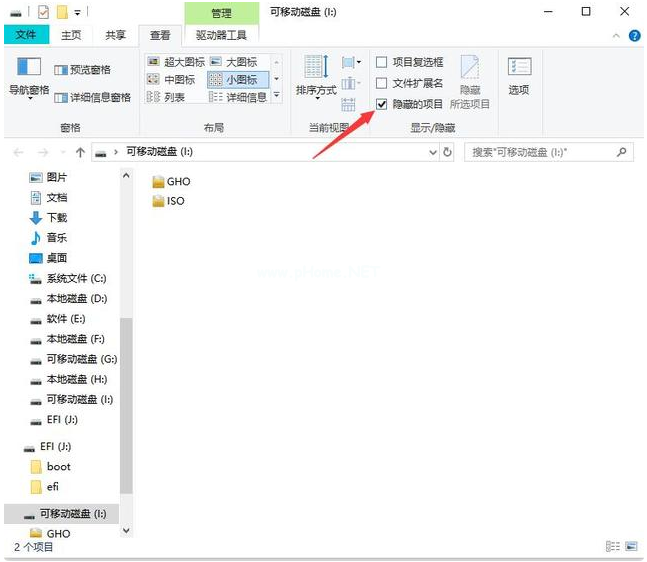Viewport: 647px width, 562px height.
Task: Click the refresh button beside address bar
Action: (447, 152)
